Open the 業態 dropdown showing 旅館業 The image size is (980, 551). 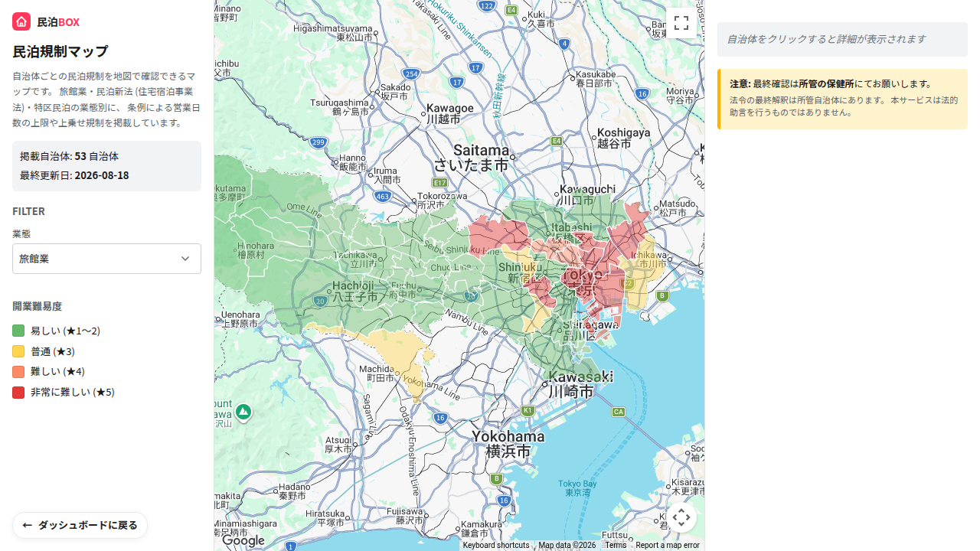point(106,259)
